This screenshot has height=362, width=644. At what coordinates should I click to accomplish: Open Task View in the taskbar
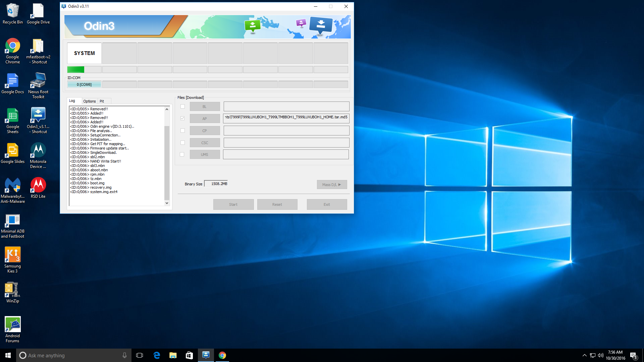[140, 355]
